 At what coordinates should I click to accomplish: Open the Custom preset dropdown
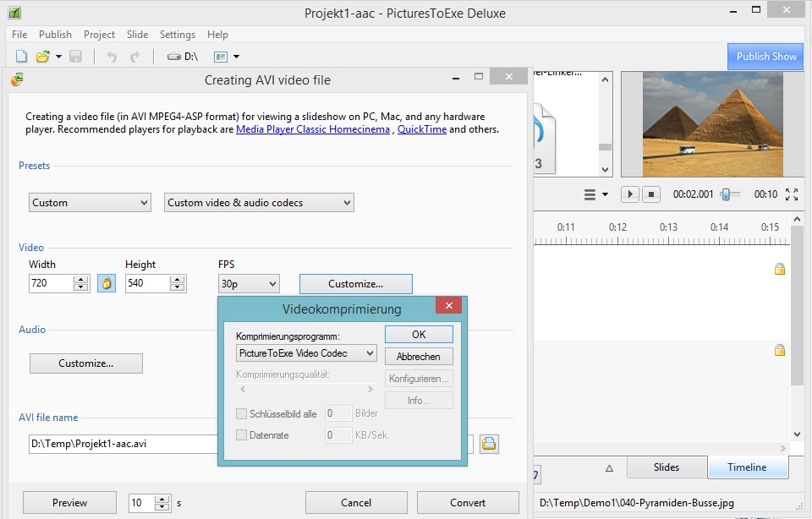[x=90, y=203]
